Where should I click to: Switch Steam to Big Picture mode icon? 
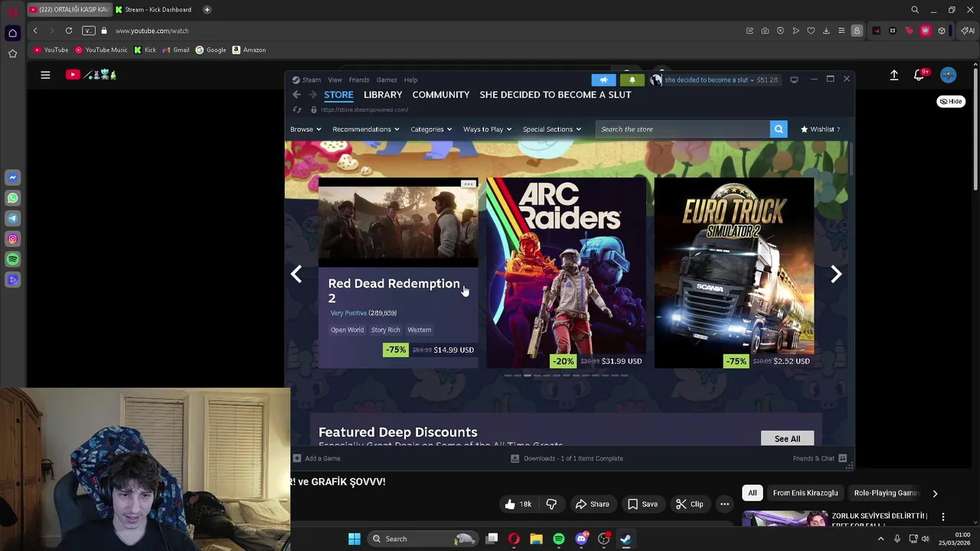[794, 80]
